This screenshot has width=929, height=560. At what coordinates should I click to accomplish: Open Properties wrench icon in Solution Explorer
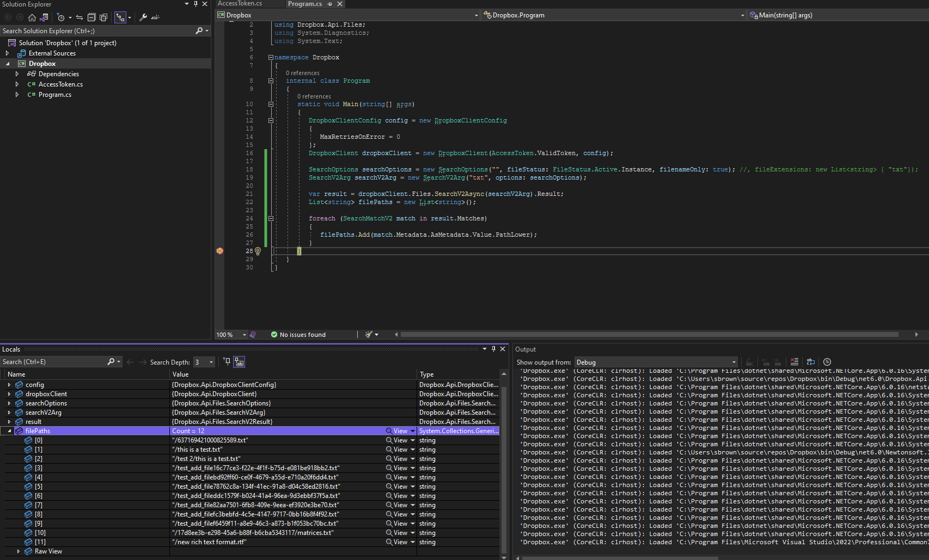(x=143, y=17)
